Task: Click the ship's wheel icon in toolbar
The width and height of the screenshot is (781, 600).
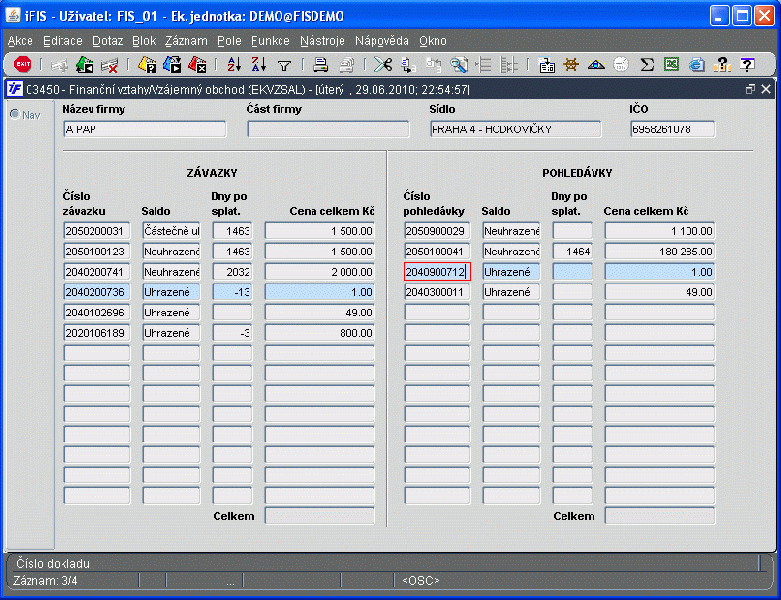Action: point(571,65)
